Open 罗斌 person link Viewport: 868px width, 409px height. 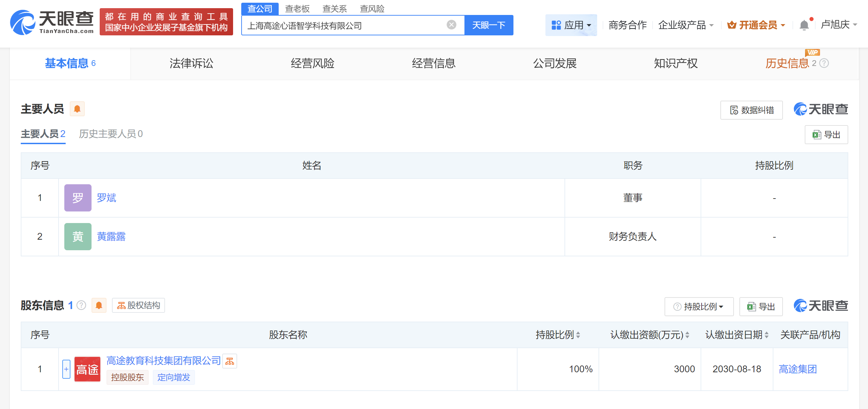(107, 198)
